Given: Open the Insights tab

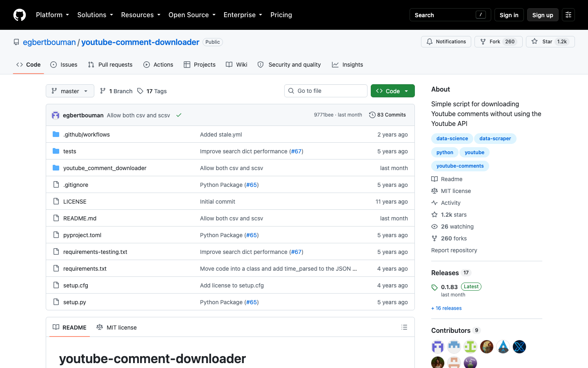Looking at the screenshot, I should click(x=347, y=65).
